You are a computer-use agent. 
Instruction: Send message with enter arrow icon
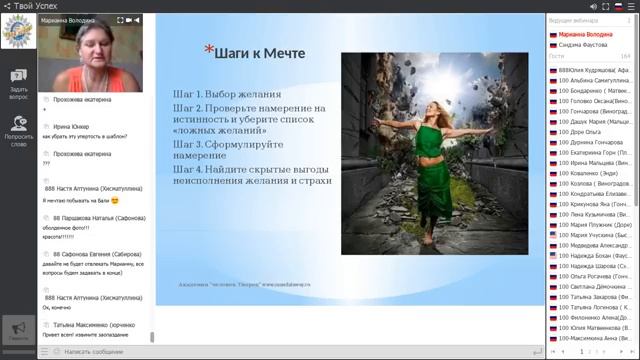point(538,351)
